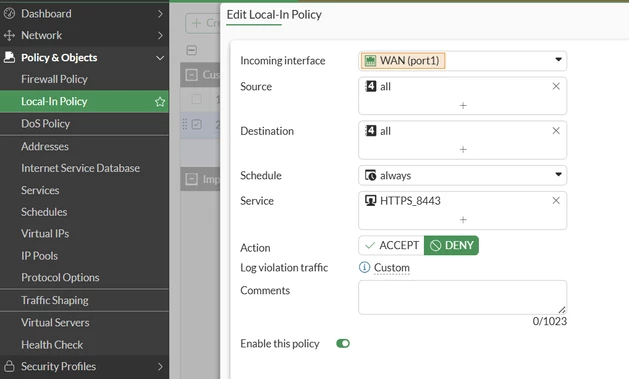Click the 'Edit Local-In Policy' title

[x=274, y=15]
